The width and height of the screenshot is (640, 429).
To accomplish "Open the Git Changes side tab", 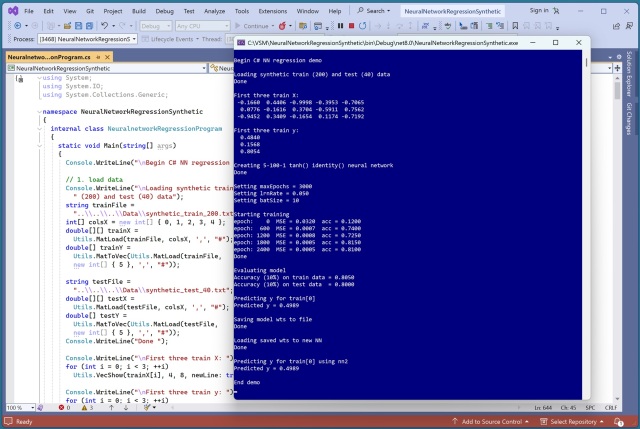I will tap(629, 119).
